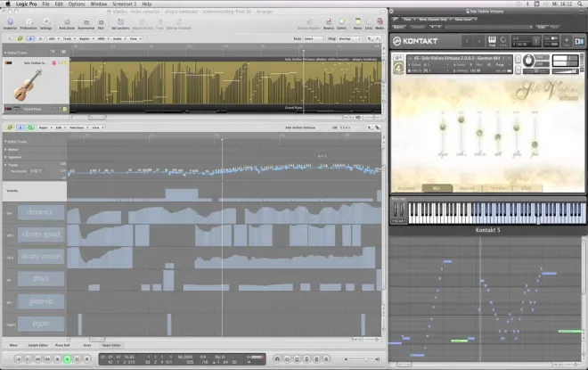The image size is (588, 370).
Task: Open the plugin preset selection dropdown field
Action: coord(488,27)
